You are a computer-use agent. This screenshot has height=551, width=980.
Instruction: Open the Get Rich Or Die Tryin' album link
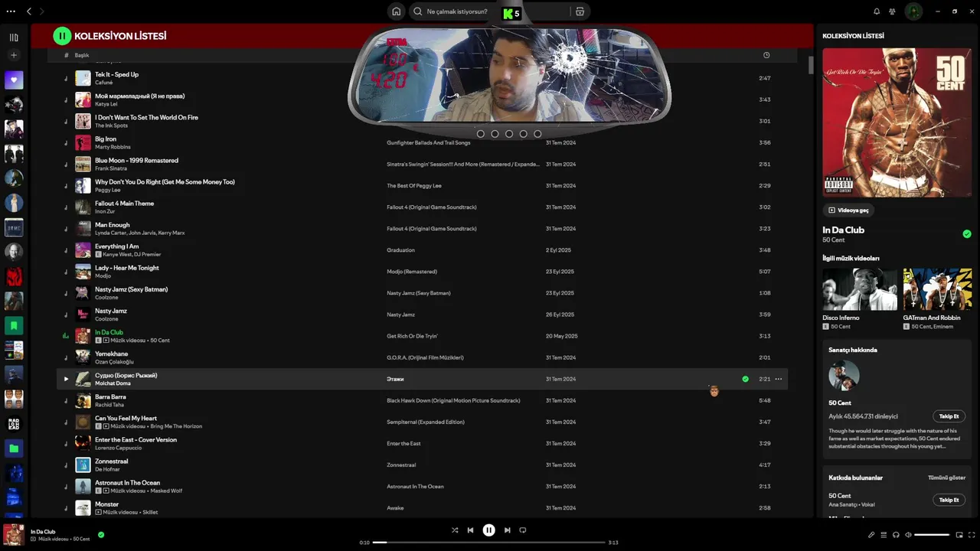[412, 336]
